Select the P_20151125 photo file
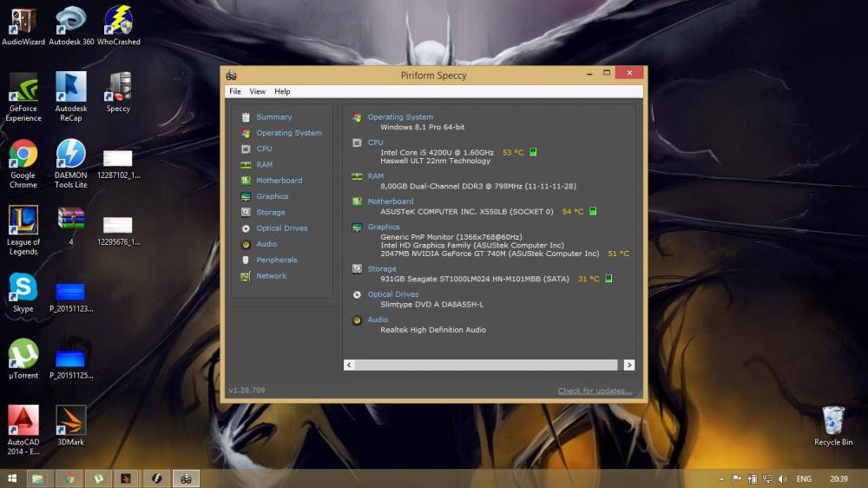This screenshot has height=488, width=868. (71, 364)
